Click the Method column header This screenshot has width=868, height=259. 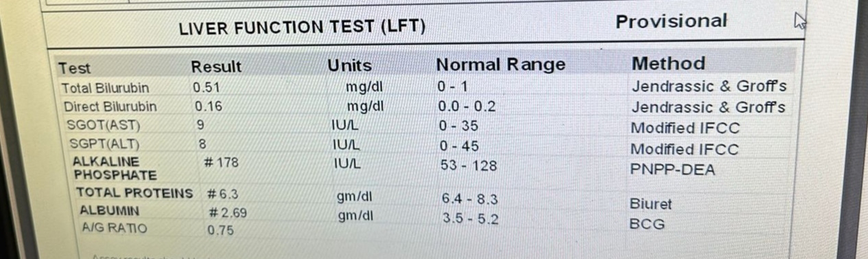668,64
